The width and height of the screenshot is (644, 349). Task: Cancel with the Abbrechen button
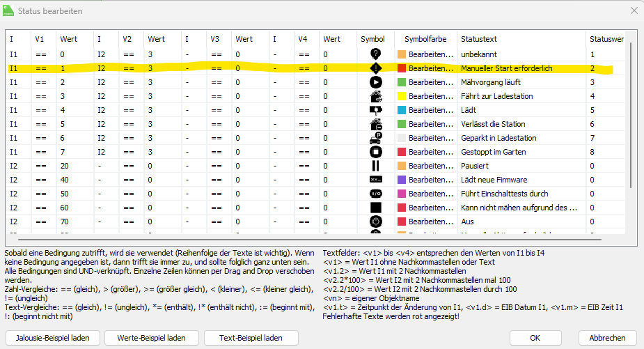coord(607,338)
